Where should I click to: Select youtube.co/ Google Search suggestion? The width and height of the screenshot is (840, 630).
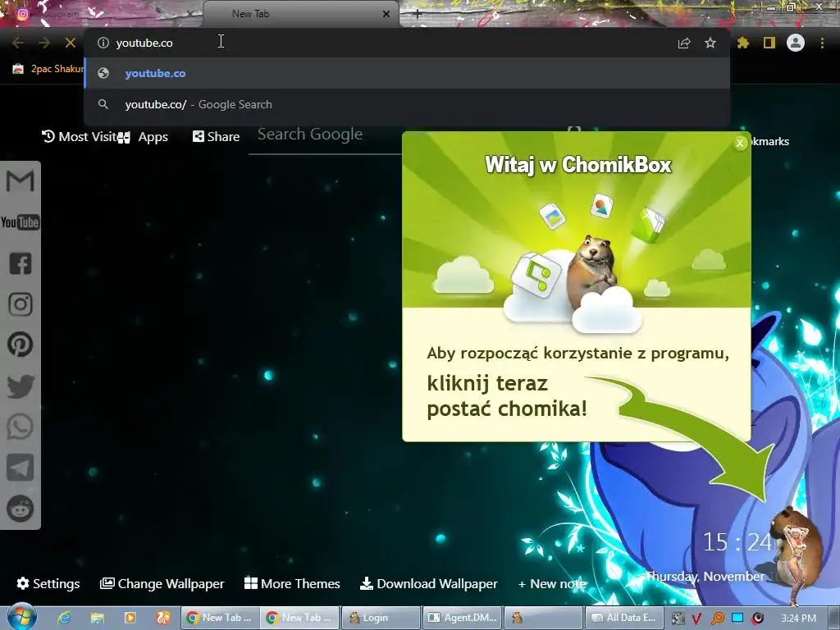(x=407, y=104)
